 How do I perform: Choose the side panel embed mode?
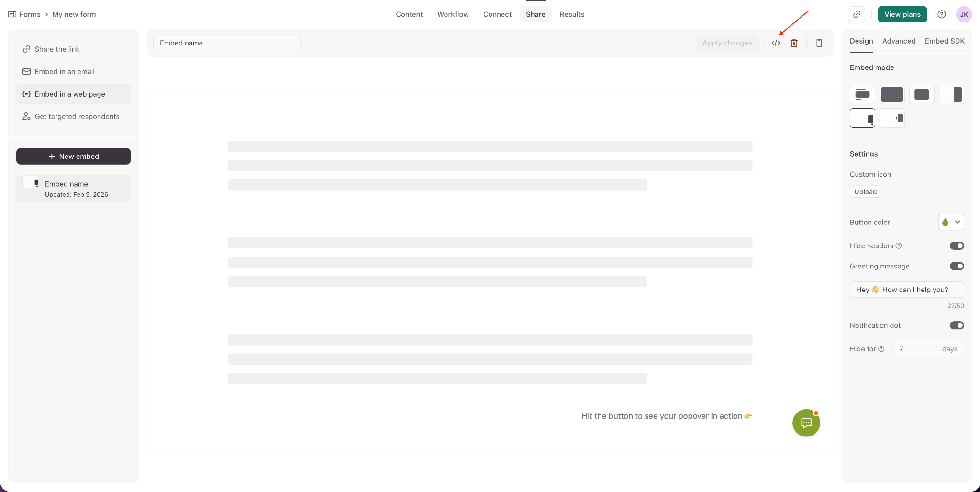coord(951,94)
